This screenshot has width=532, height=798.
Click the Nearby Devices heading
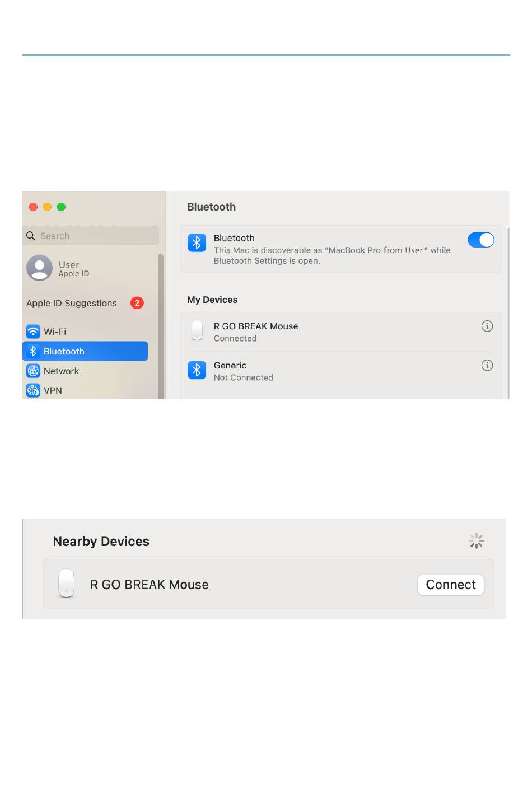(101, 542)
